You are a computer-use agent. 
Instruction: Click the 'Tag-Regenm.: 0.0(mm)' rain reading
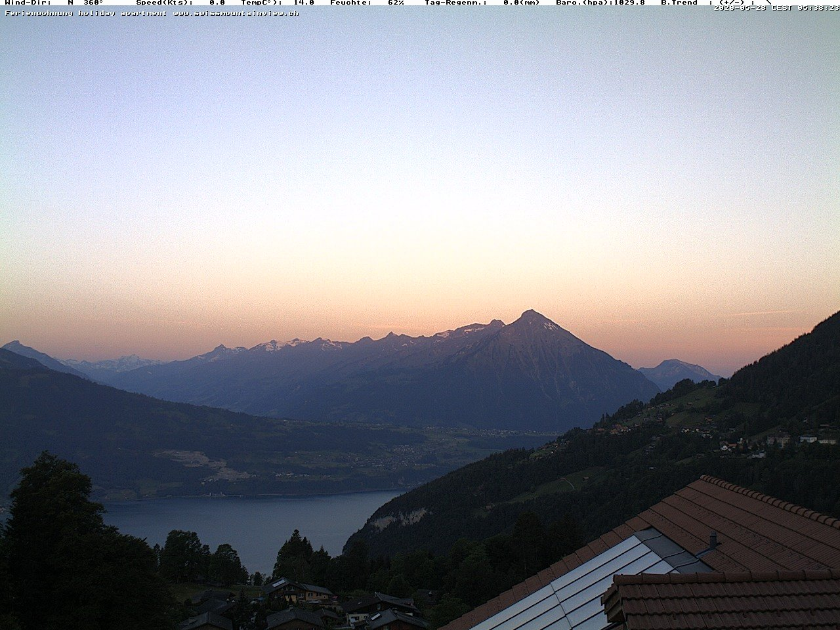click(x=482, y=3)
